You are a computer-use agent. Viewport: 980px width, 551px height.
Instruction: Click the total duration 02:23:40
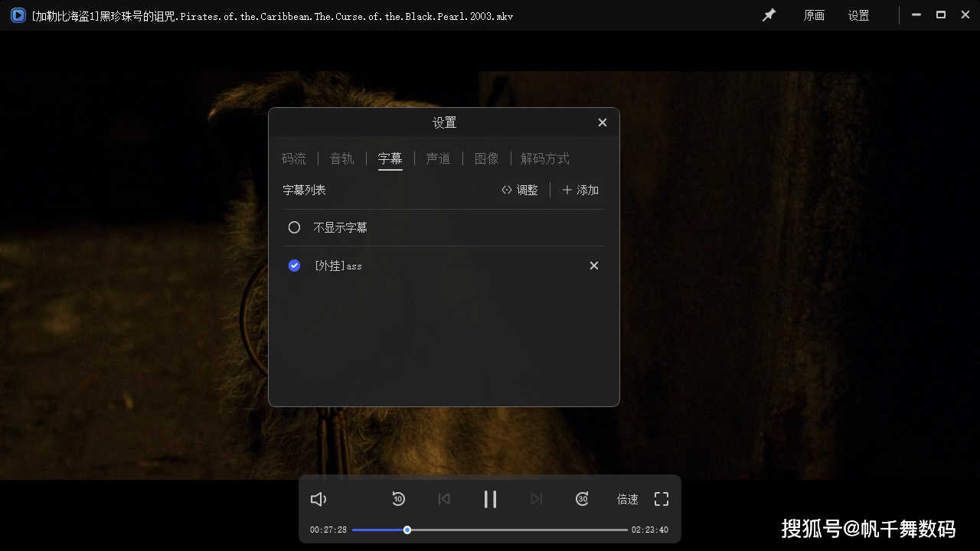click(650, 530)
